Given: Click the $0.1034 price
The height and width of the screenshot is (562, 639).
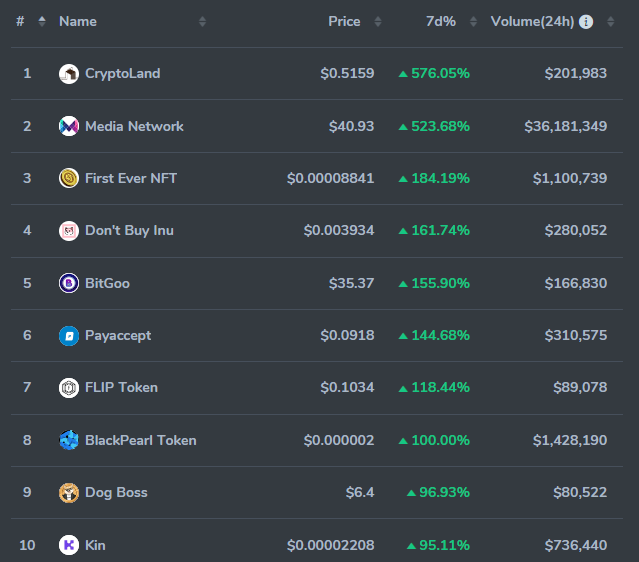Looking at the screenshot, I should (x=347, y=387).
